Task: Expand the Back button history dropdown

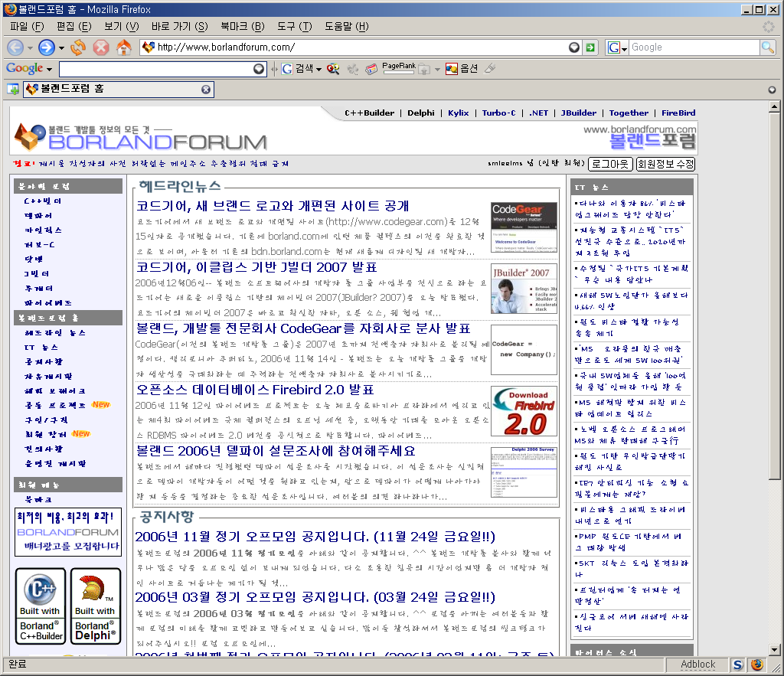Action: 30,47
